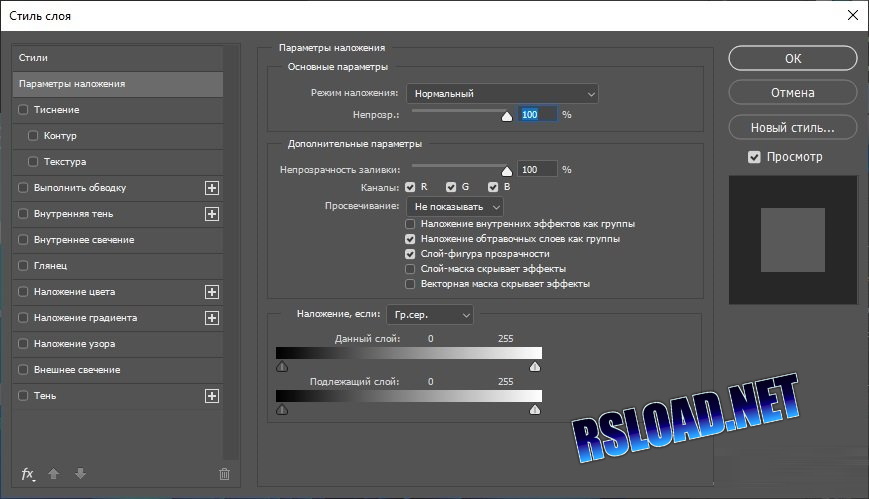
Task: Click the Непрозр. value field
Action: [538, 115]
